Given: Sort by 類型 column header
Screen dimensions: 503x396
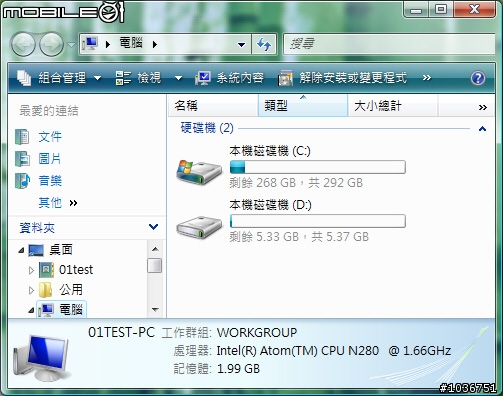Looking at the screenshot, I should tap(303, 106).
